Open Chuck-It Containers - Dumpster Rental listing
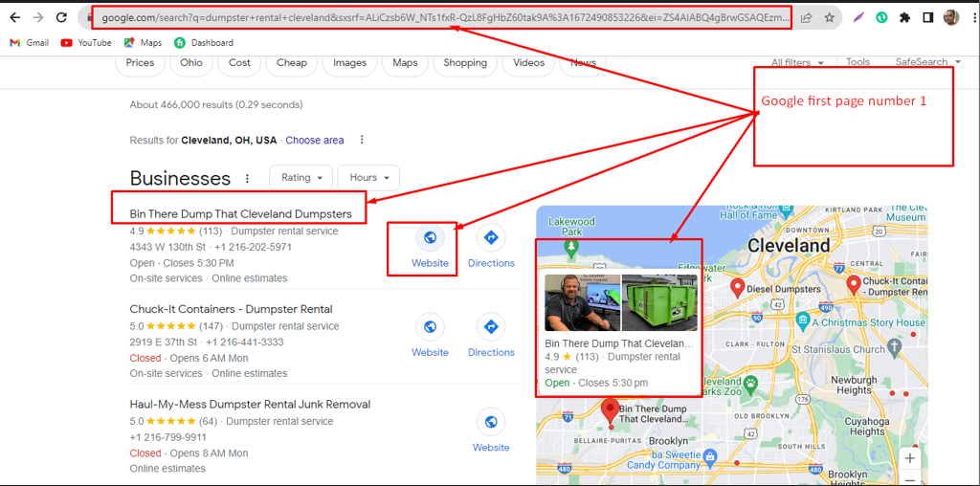 pyautogui.click(x=232, y=309)
